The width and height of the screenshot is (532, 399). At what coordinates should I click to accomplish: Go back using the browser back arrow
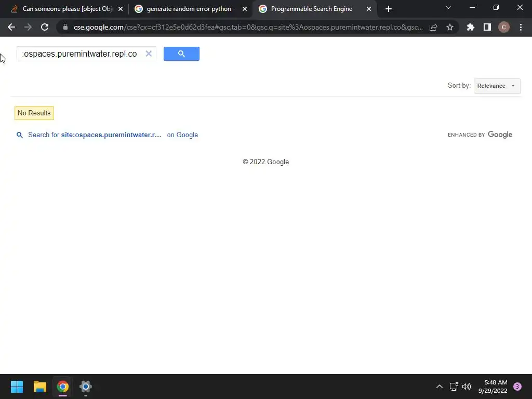[x=11, y=27]
